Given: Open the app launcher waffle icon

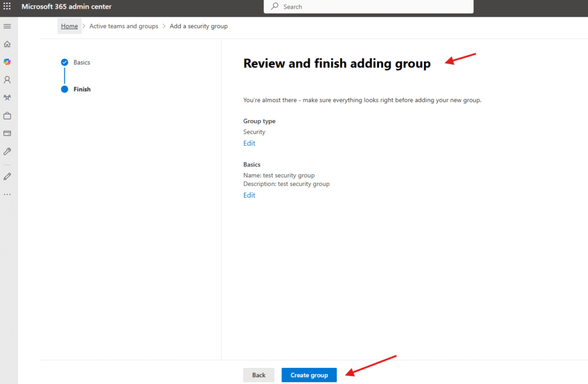Looking at the screenshot, I should [7, 6].
